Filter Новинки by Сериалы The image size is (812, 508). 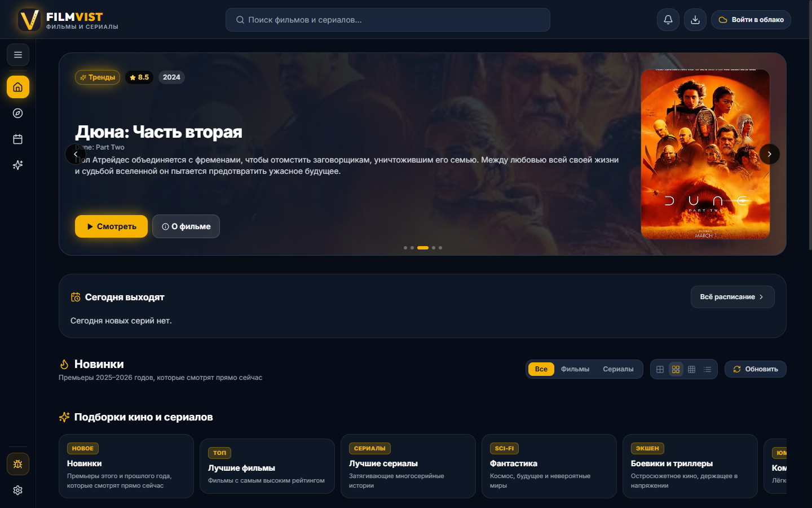click(x=618, y=369)
